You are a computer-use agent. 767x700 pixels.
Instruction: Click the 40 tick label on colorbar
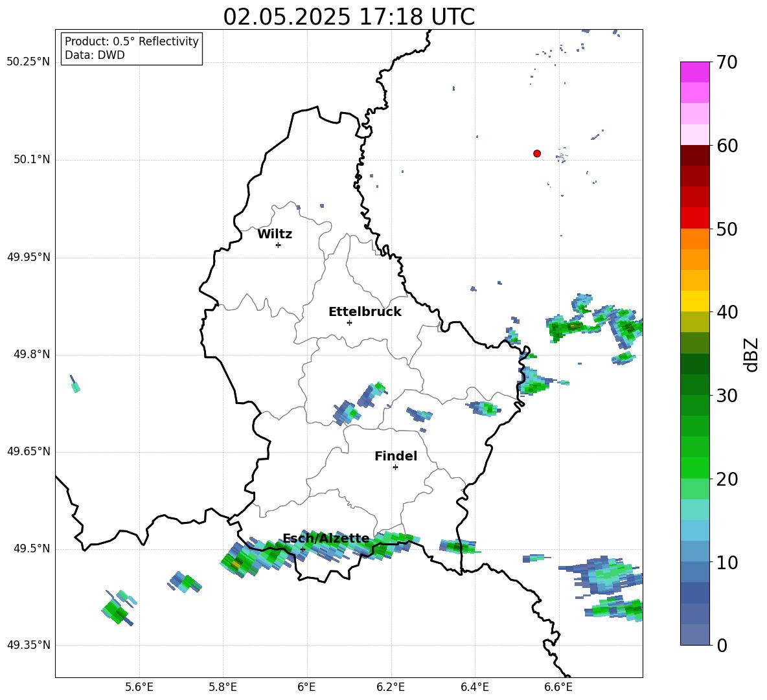tap(727, 312)
